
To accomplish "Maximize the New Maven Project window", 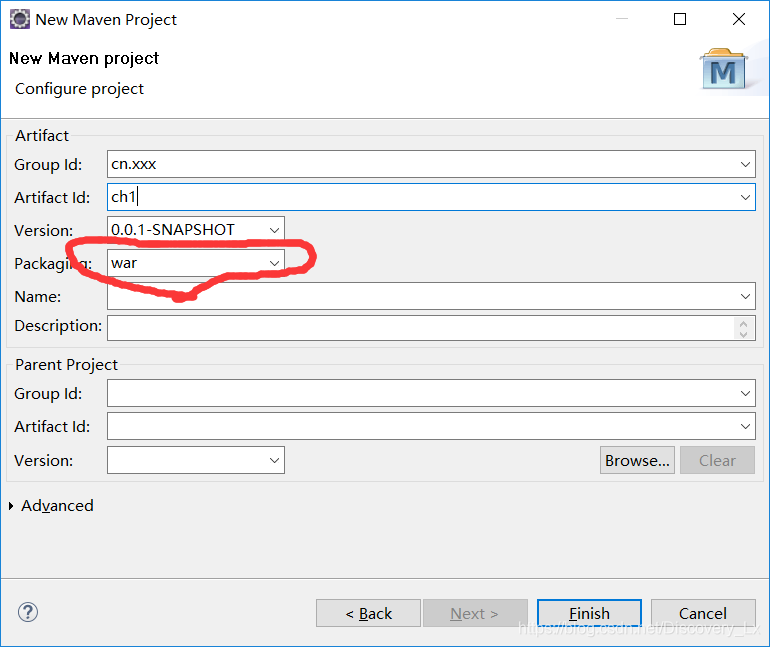I will click(680, 19).
